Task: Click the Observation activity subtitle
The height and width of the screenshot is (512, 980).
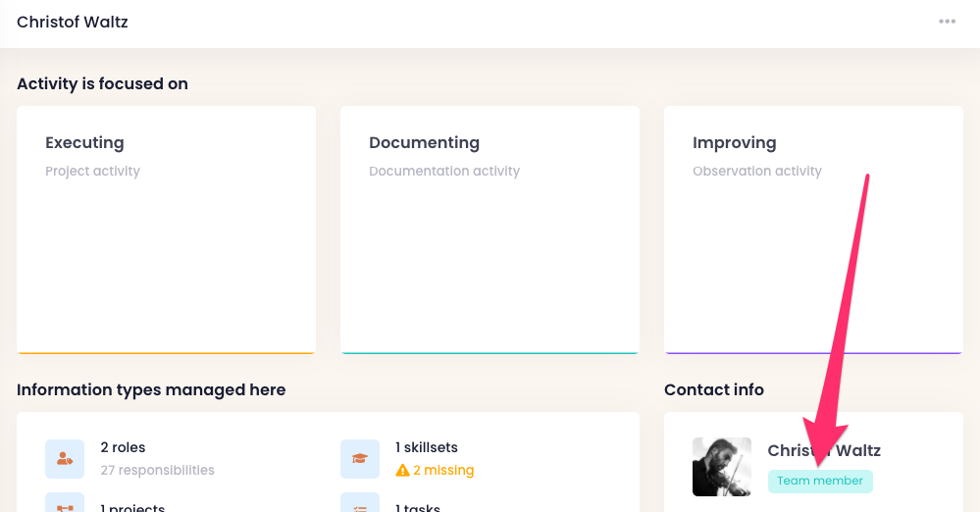Action: (x=757, y=172)
